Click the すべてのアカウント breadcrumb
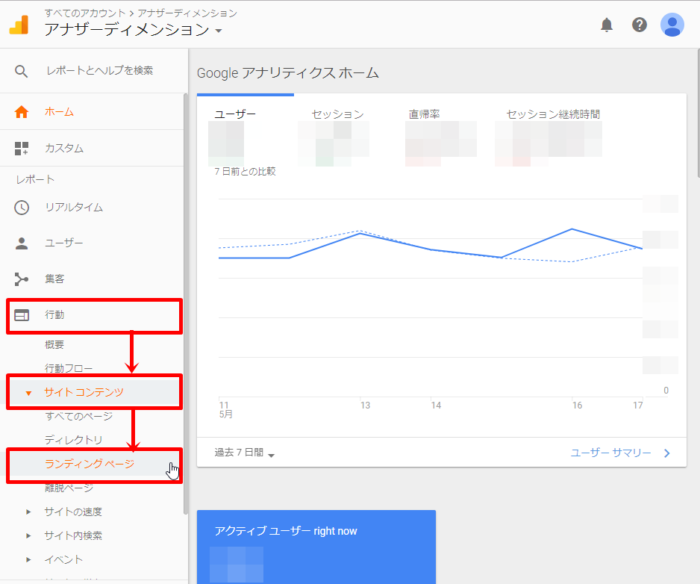The image size is (700, 584). point(85,13)
